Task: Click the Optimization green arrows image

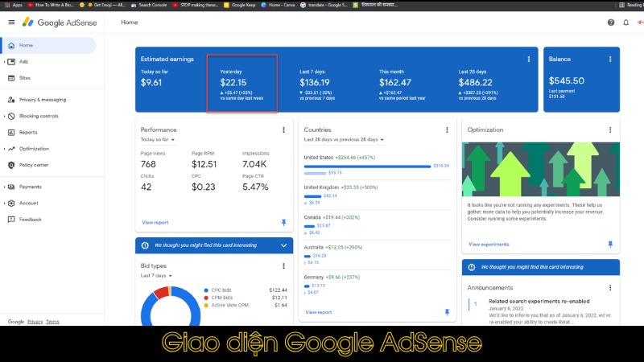Action: coord(541,169)
